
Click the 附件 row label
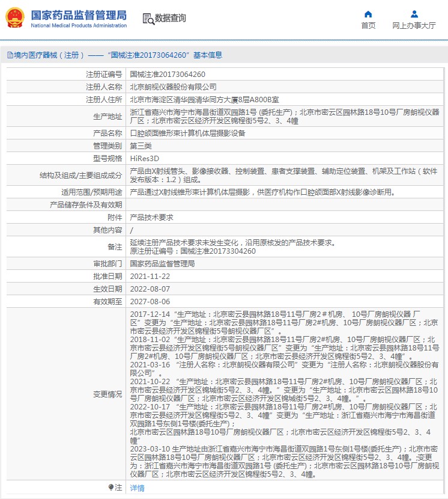[x=115, y=218]
